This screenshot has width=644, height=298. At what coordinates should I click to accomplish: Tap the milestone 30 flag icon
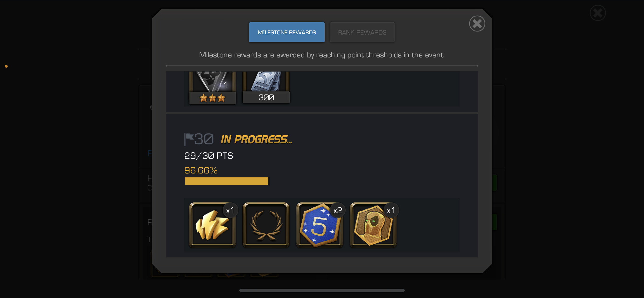click(189, 139)
